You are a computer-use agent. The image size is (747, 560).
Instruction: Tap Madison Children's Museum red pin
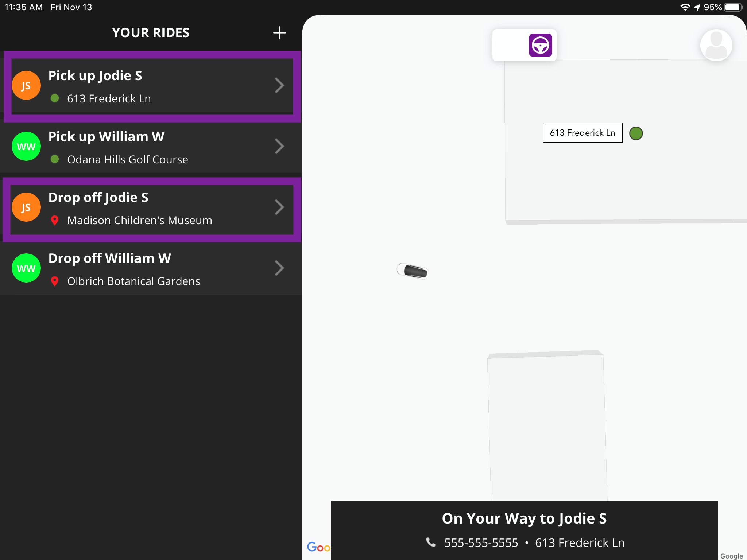tap(55, 221)
